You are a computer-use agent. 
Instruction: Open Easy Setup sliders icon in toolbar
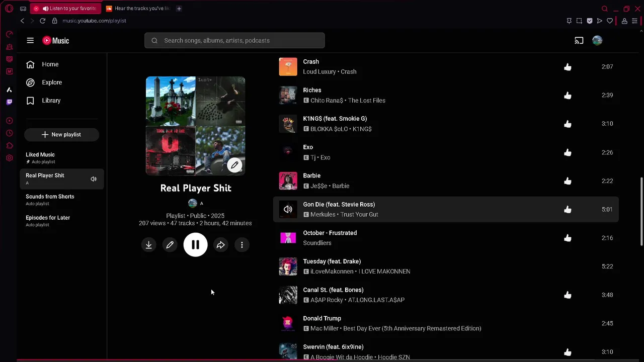[x=635, y=21]
